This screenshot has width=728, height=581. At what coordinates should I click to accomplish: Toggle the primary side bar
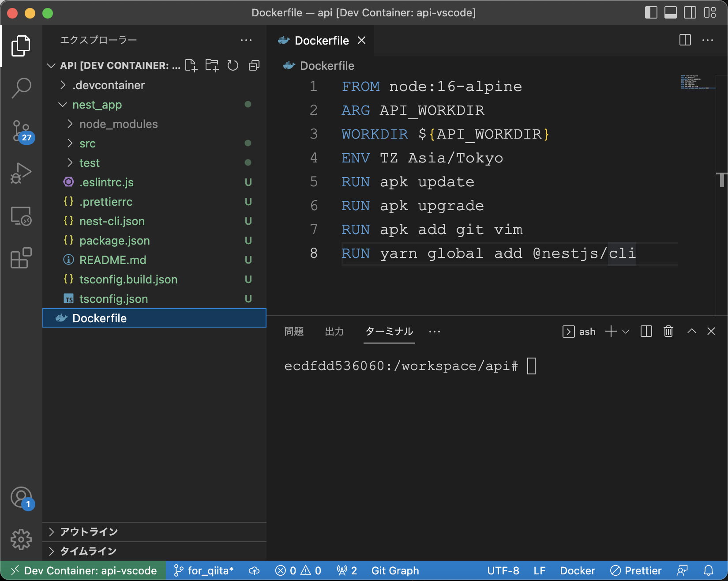(651, 12)
